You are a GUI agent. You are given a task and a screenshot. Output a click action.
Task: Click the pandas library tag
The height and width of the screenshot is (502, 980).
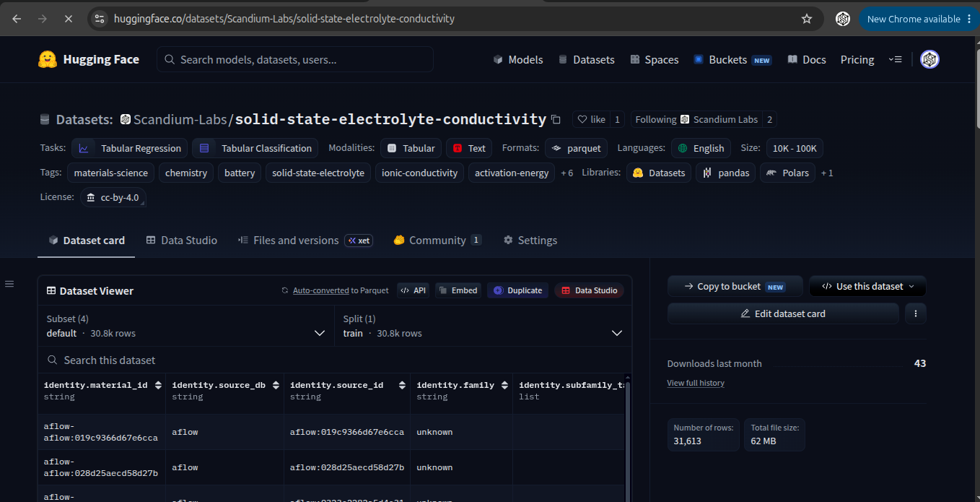click(726, 173)
